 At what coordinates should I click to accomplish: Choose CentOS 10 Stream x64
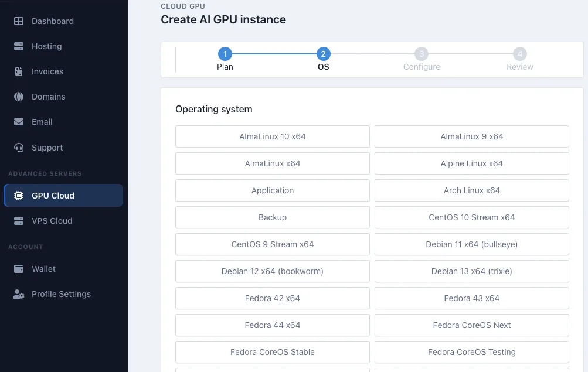coord(472,217)
